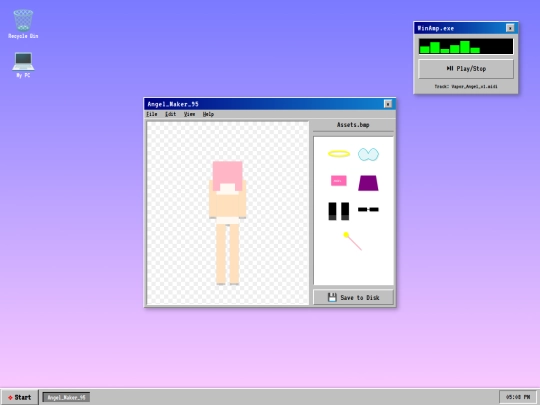This screenshot has height=405, width=540.
Task: Click the pink-haired character on canvas
Action: click(x=227, y=223)
